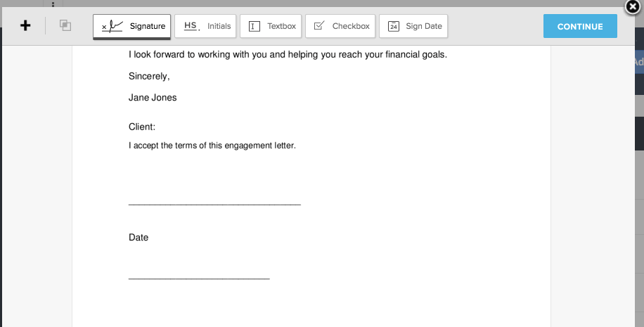Click the blue CONTINUE button

click(580, 26)
